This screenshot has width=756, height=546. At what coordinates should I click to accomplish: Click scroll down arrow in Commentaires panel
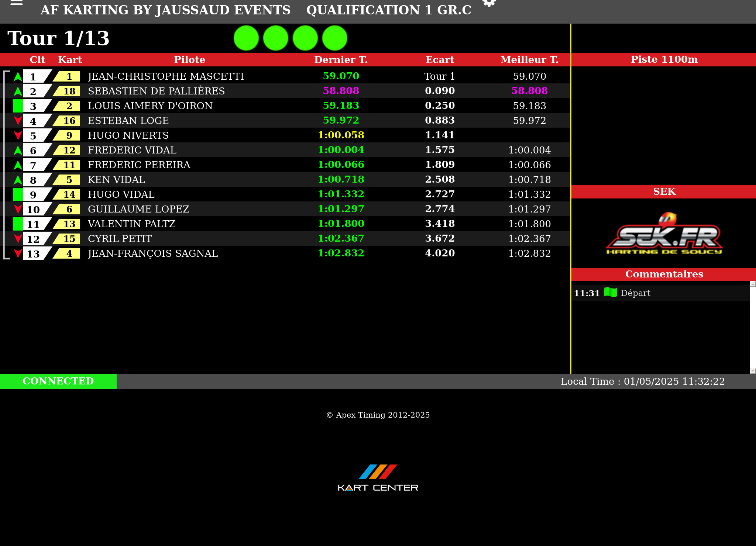pyautogui.click(x=753, y=371)
